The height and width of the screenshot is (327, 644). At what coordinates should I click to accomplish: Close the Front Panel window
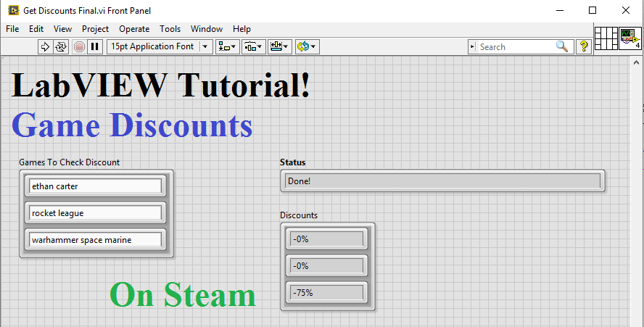(x=626, y=10)
